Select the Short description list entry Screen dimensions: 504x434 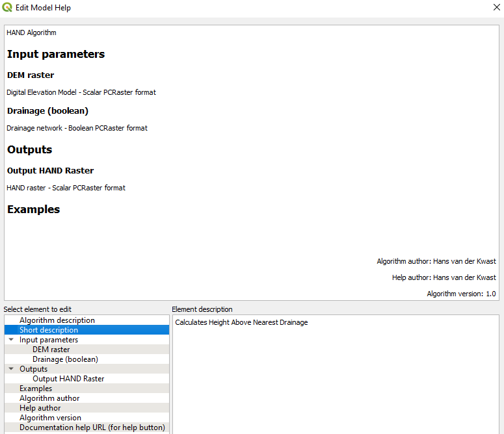pos(49,330)
